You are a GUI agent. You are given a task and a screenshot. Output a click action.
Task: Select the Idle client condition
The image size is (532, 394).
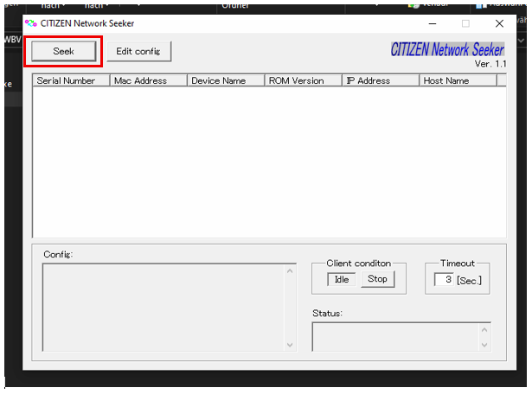(342, 279)
